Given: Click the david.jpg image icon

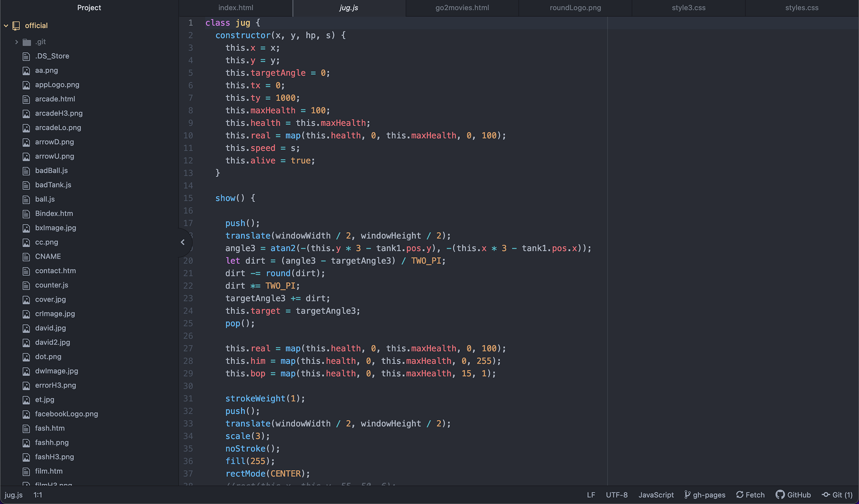Looking at the screenshot, I should pos(26,328).
